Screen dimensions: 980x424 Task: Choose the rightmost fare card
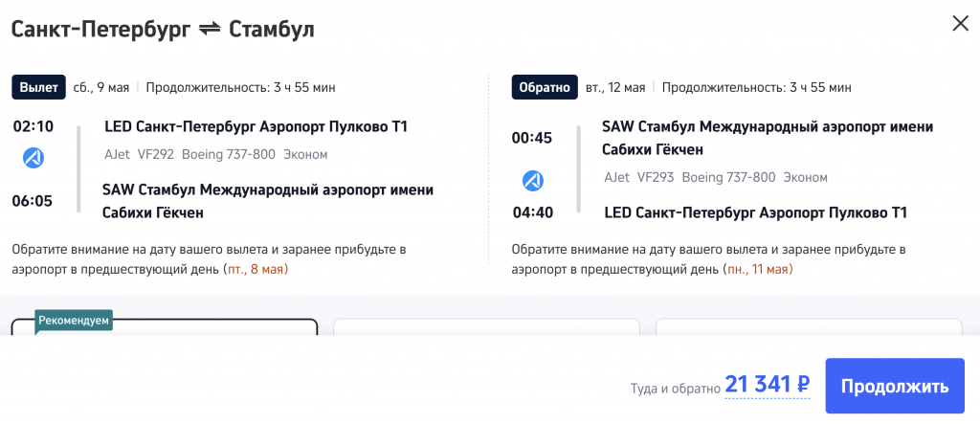[x=809, y=327]
